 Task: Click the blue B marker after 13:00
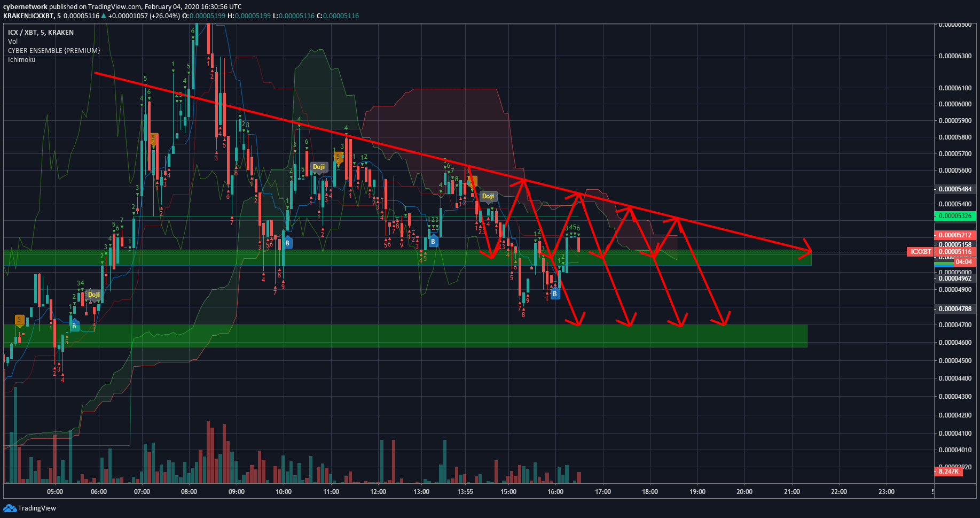[433, 241]
